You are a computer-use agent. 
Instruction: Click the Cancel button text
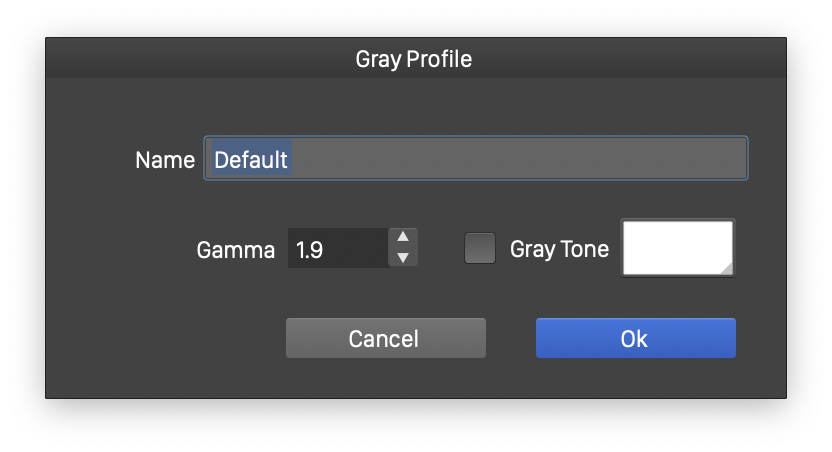[x=383, y=339]
